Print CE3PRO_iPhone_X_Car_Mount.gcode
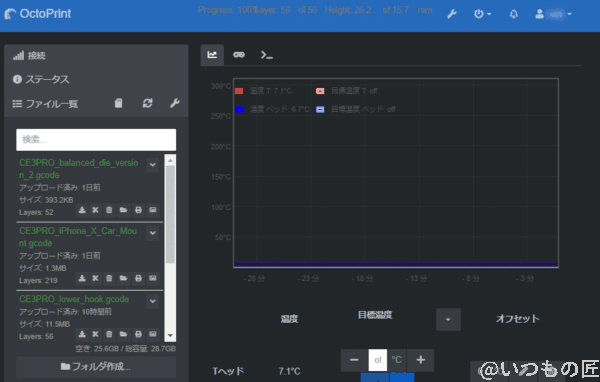The height and width of the screenshot is (382, 600). click(x=138, y=278)
